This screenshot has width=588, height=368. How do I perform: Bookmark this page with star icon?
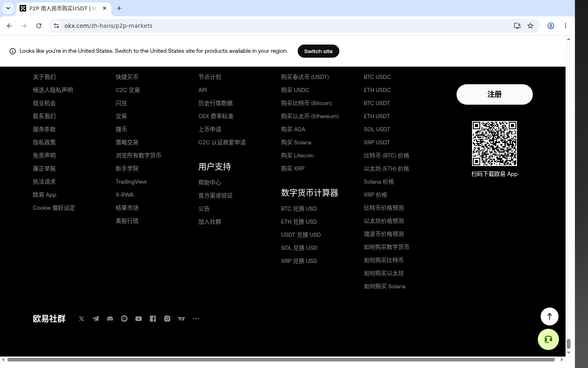(x=530, y=26)
